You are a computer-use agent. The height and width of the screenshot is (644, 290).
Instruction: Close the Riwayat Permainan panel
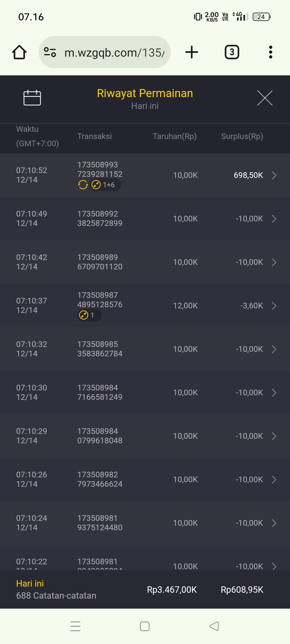point(265,98)
